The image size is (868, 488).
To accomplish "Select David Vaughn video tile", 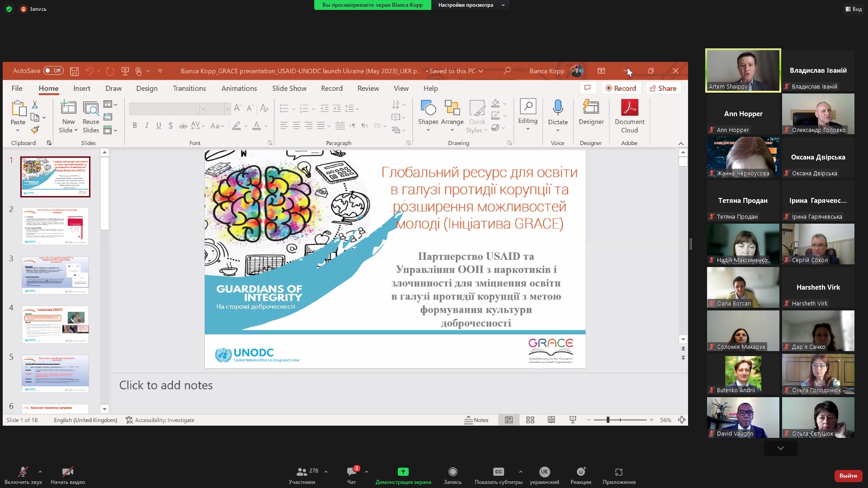I will 743,418.
